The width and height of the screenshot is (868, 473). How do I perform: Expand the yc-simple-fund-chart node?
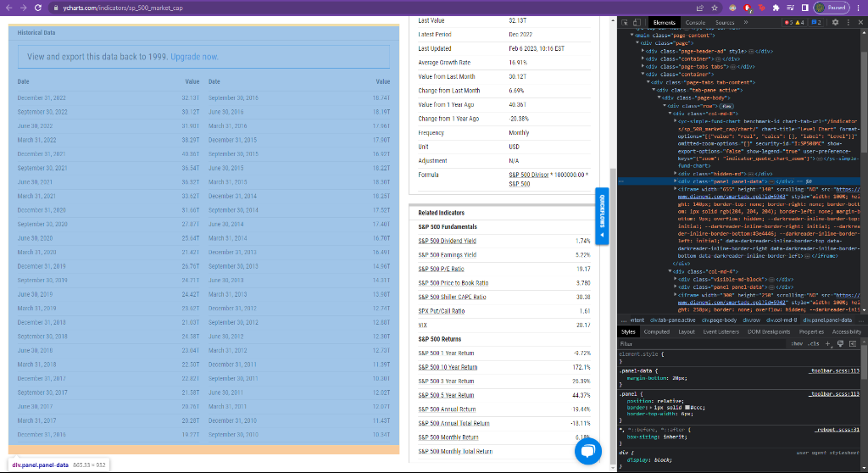[676, 120]
